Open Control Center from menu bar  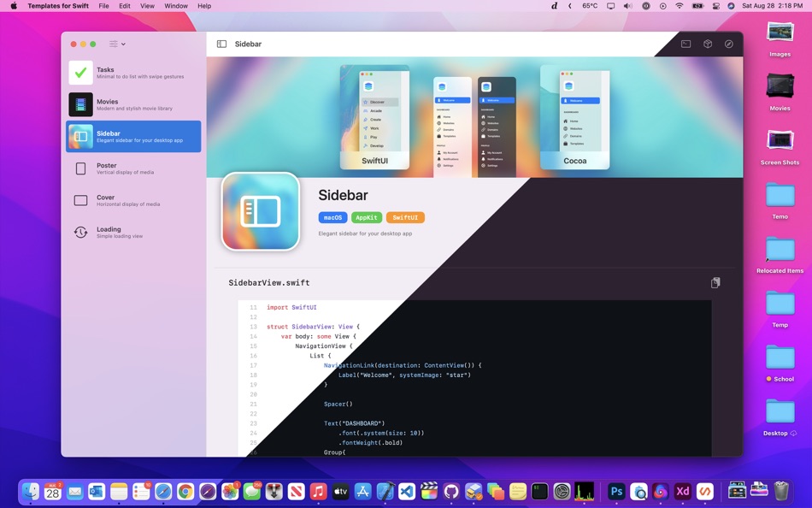716,6
